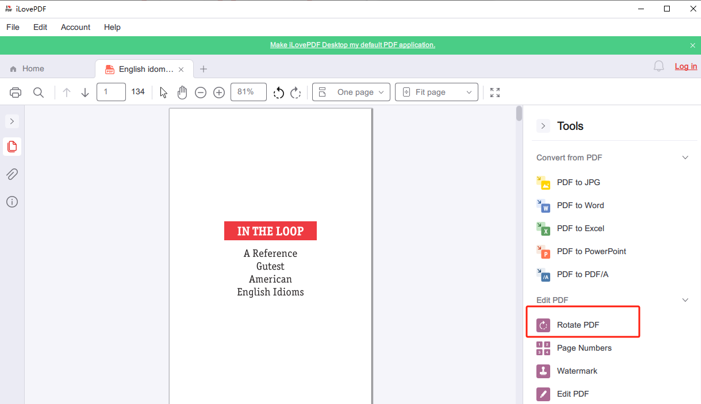Click the Zoom in plus icon
Image resolution: width=701 pixels, height=404 pixels.
pyautogui.click(x=219, y=93)
